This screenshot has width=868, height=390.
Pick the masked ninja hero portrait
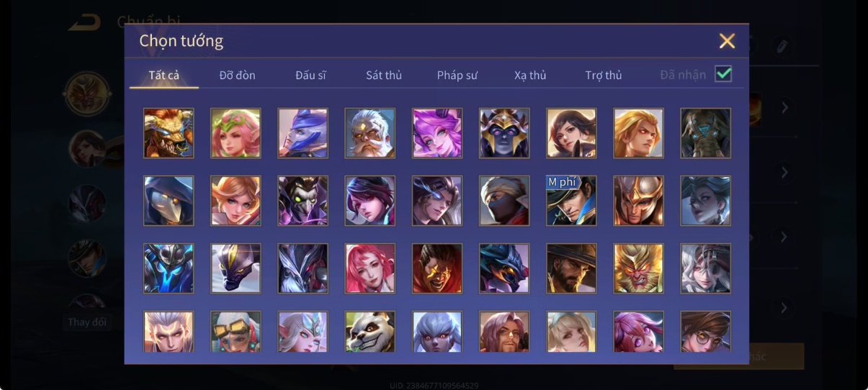coord(504,201)
